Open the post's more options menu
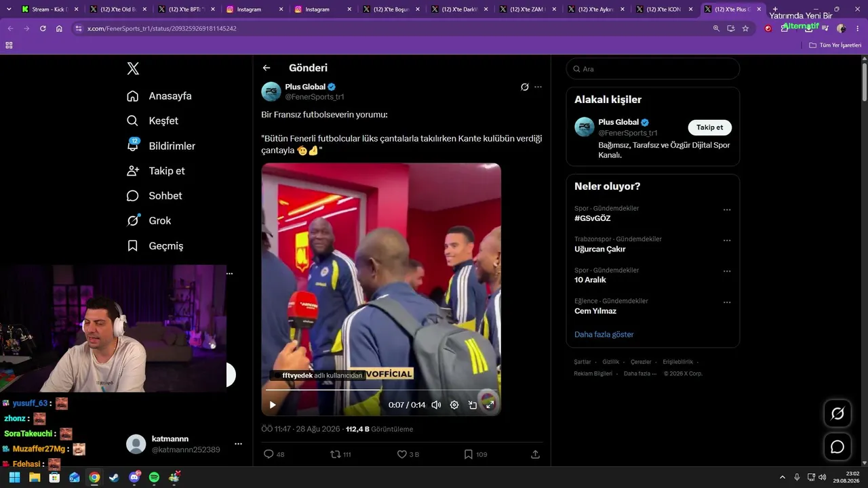The width and height of the screenshot is (868, 488). (538, 87)
